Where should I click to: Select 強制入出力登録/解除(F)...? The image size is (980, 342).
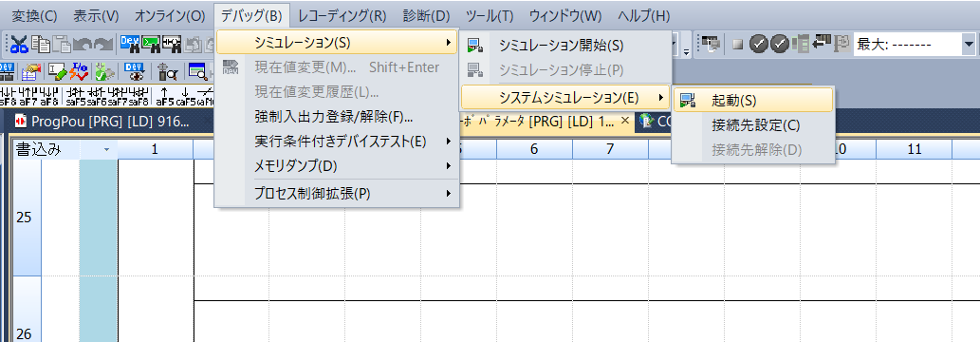coord(336,117)
